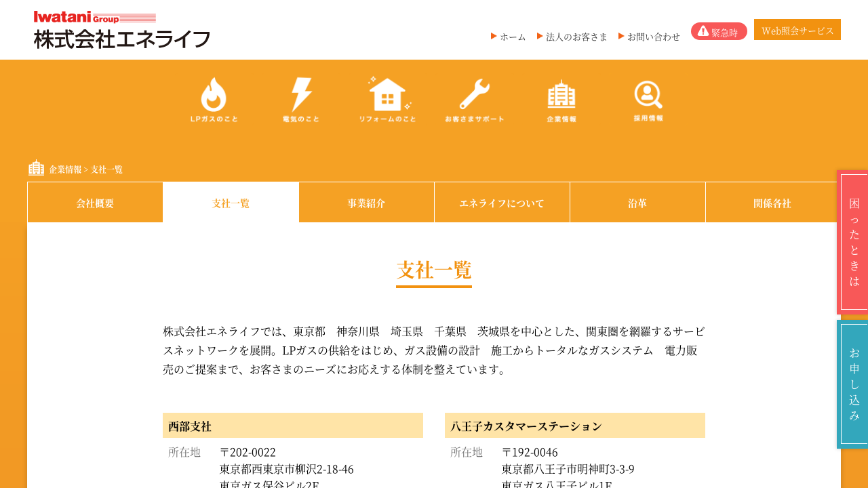Screen dimensions: 868x488
Task: Click the 電気のこと lightning bolt icon
Action: click(300, 100)
